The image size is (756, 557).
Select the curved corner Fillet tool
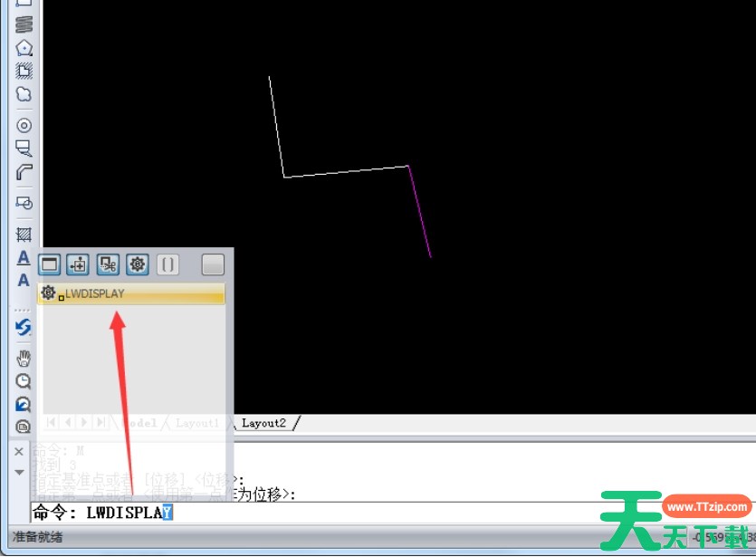(24, 172)
